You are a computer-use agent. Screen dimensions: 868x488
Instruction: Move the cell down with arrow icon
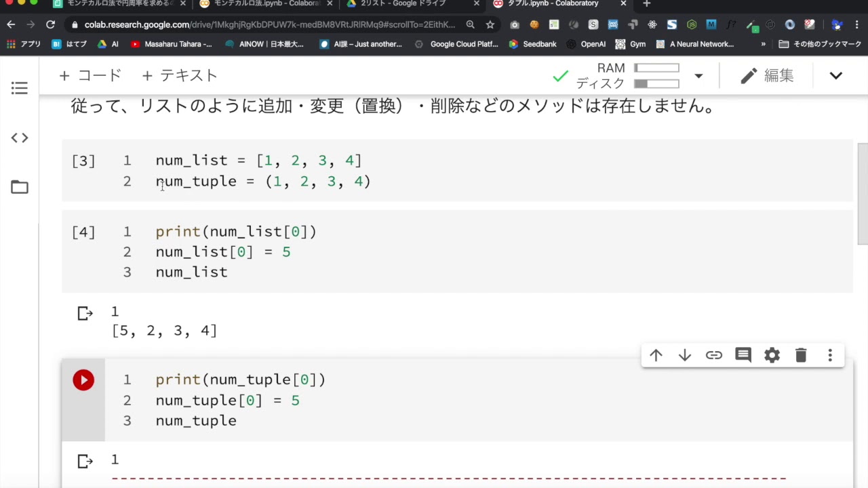tap(685, 355)
